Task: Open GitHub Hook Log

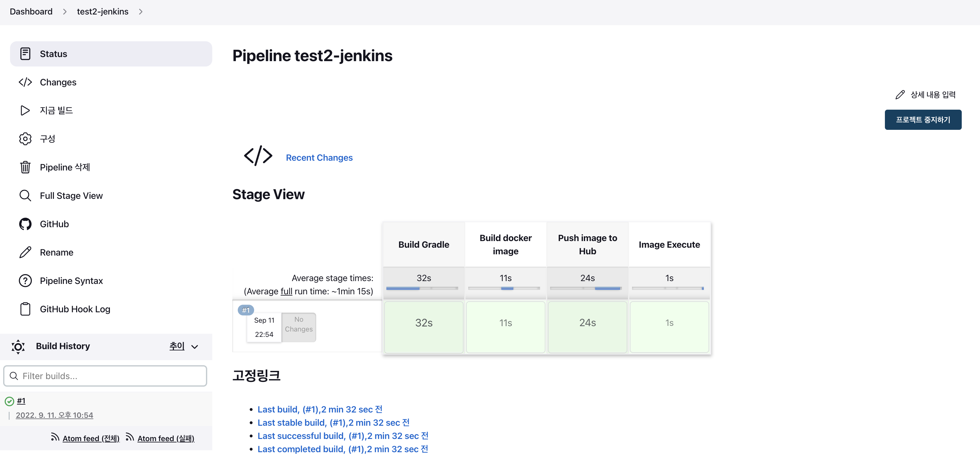Action: tap(111, 309)
